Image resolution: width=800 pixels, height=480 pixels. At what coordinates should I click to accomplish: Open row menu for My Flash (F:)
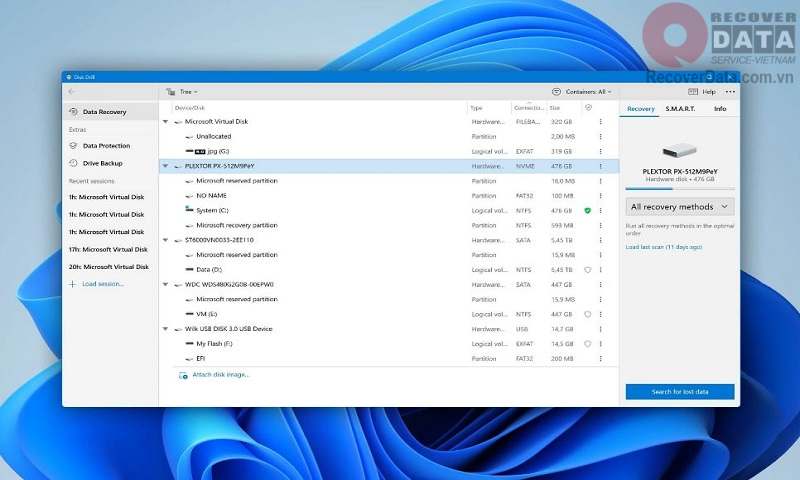[601, 344]
